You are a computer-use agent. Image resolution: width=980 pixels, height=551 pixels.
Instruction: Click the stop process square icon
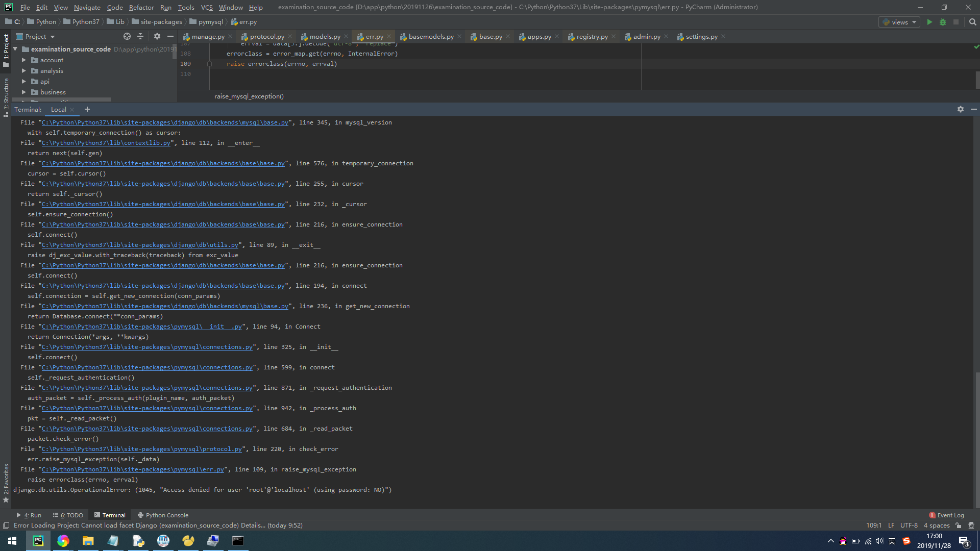pyautogui.click(x=956, y=22)
